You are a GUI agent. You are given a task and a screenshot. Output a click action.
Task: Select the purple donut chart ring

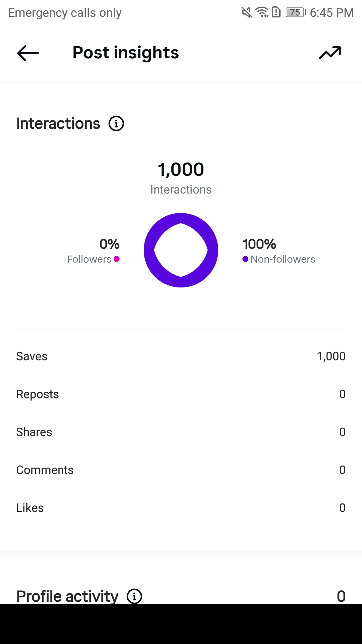pyautogui.click(x=181, y=250)
